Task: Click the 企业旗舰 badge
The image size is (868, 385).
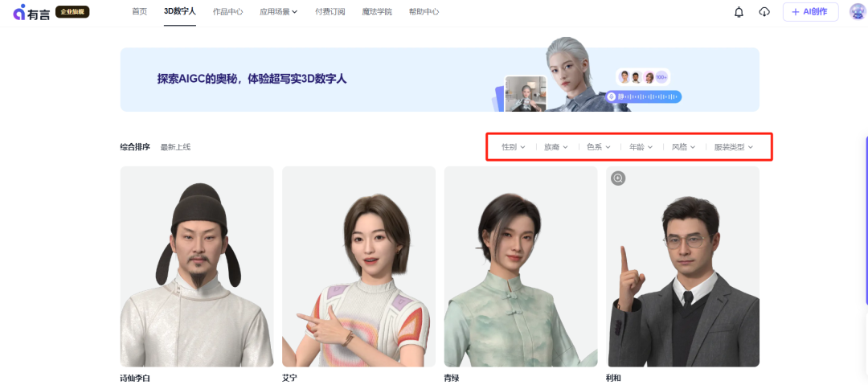Action: [x=72, y=12]
